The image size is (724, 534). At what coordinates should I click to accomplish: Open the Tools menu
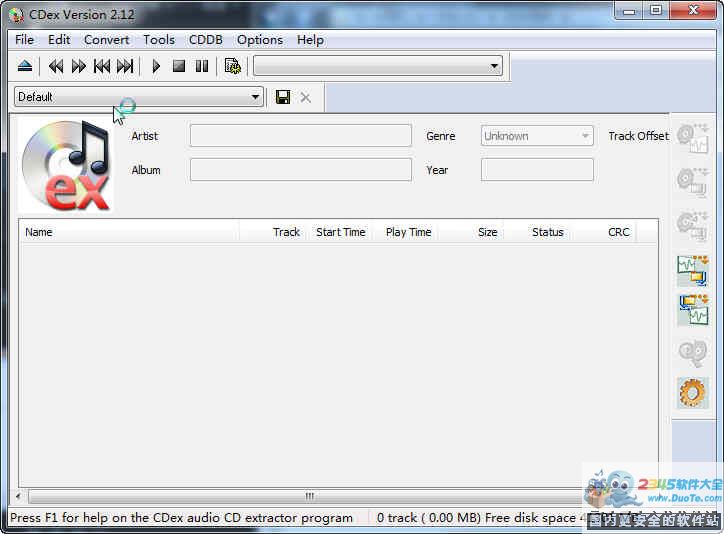(x=159, y=40)
